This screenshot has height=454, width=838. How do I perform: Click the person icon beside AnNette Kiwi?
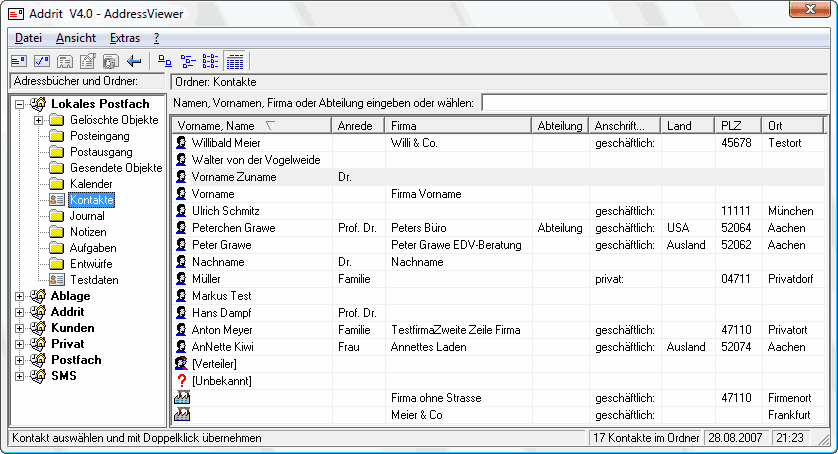point(182,347)
